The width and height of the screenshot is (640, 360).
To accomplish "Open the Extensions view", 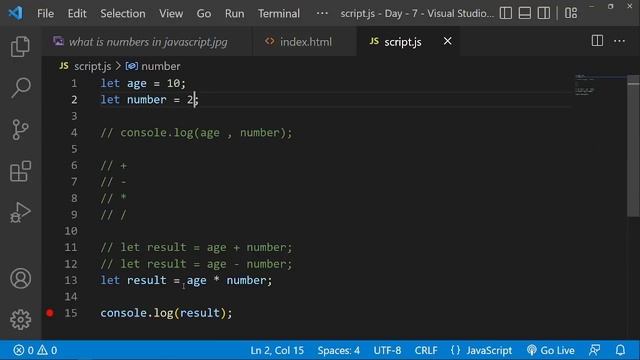I will [20, 171].
